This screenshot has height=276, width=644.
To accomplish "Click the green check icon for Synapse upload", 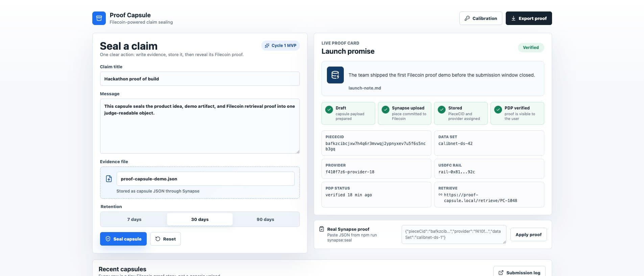I will click(385, 109).
